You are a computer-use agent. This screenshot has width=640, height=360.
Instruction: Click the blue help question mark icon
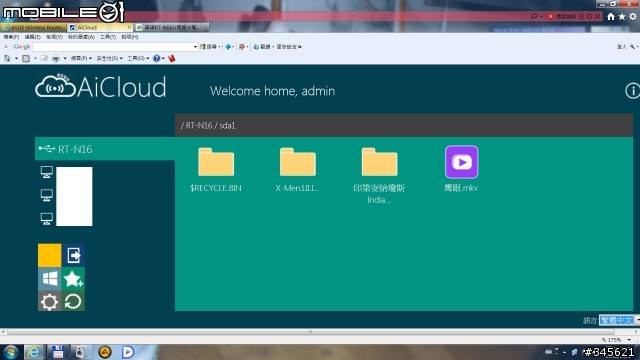click(157, 58)
